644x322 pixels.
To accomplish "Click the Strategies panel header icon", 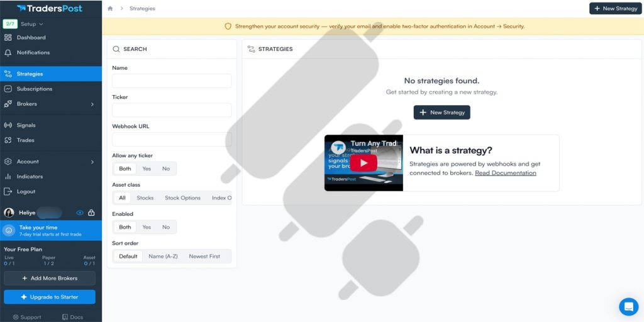I will tap(251, 49).
